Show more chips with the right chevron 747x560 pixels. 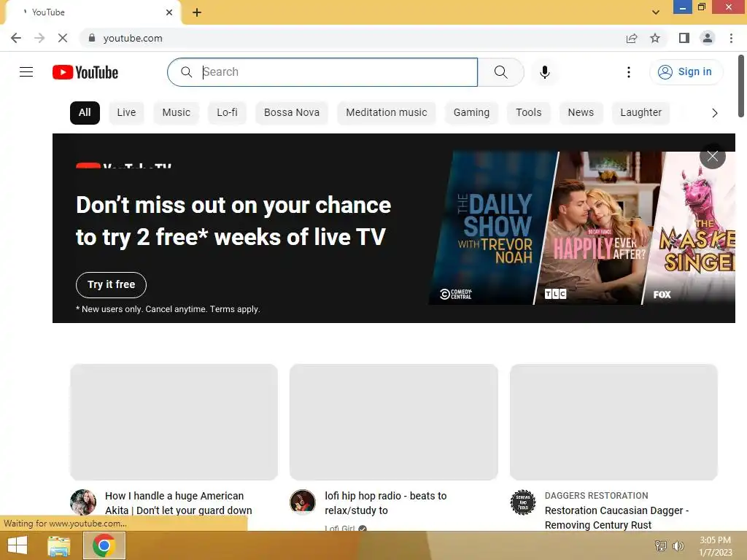coord(714,113)
